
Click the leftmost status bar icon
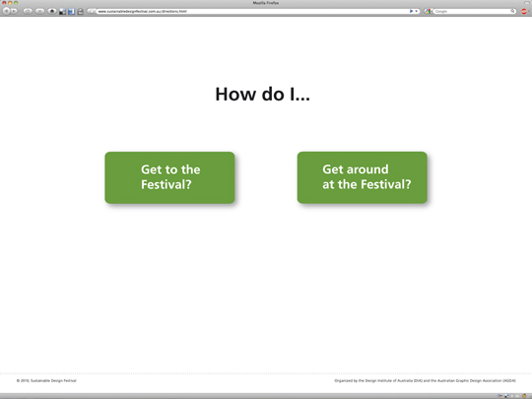tap(499, 396)
